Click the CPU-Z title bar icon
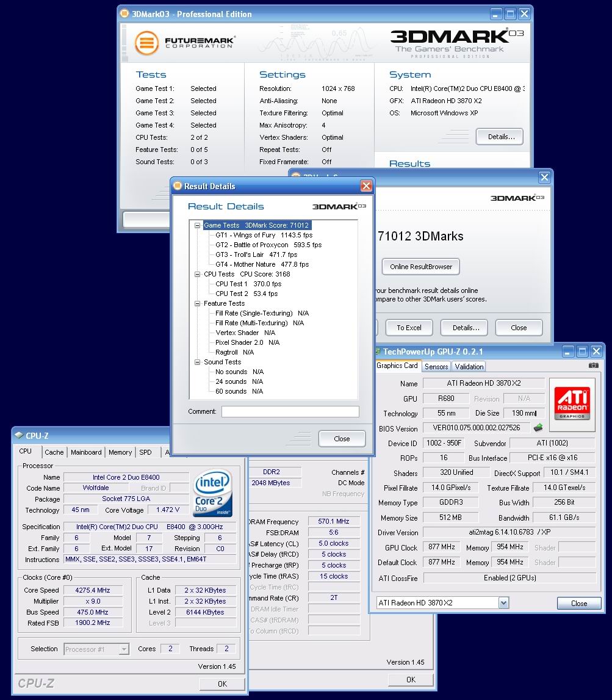The image size is (612, 700). click(x=19, y=435)
